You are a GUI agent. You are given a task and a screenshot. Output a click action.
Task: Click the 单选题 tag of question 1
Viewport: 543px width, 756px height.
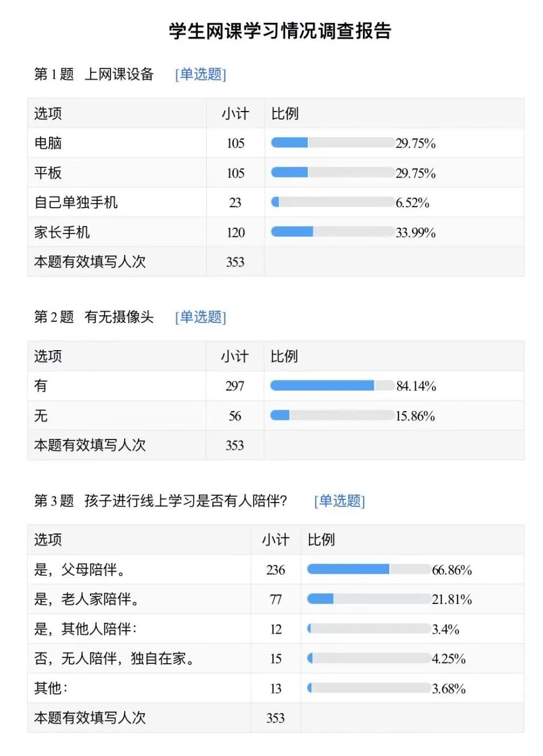[x=201, y=75]
